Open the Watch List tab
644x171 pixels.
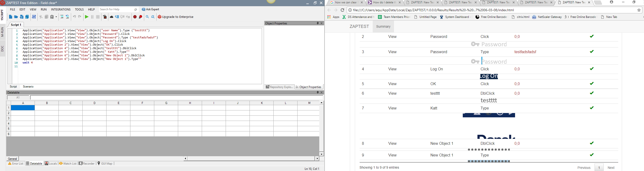[x=68, y=164]
